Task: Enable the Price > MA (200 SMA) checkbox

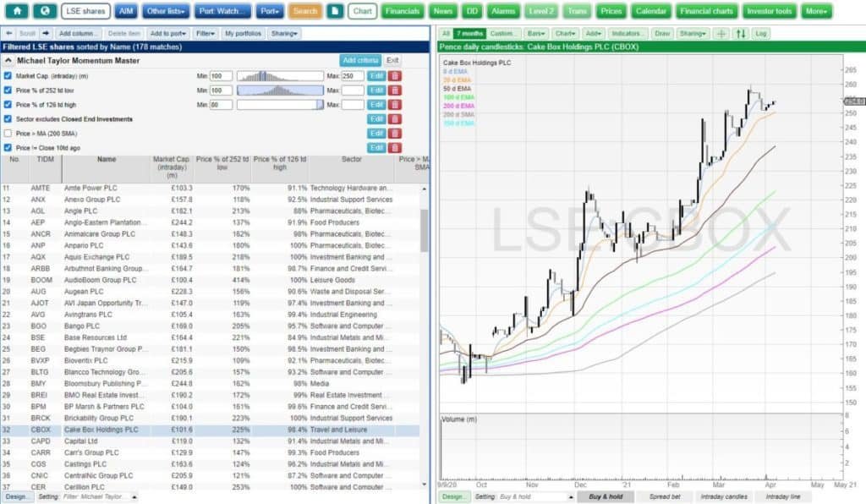Action: [x=8, y=134]
